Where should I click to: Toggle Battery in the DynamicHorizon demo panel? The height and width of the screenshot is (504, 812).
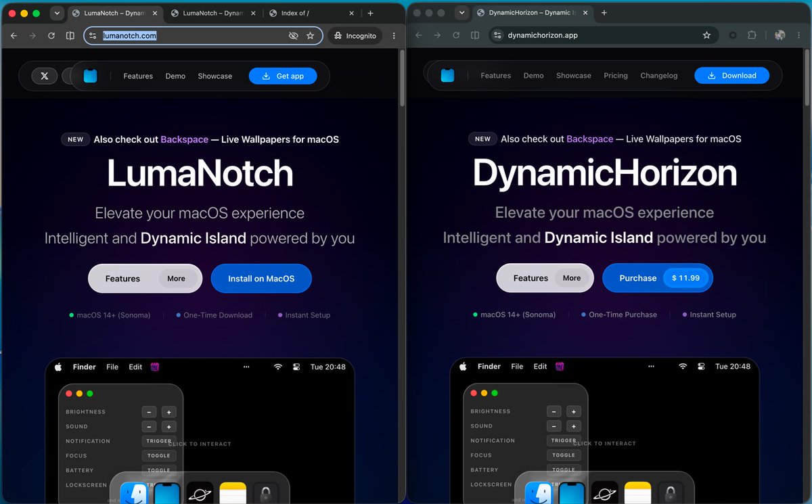[564, 469]
